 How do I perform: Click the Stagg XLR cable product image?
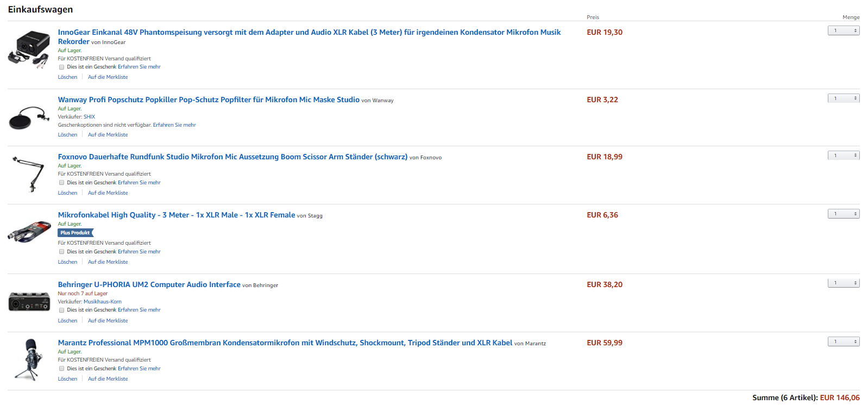pos(29,232)
